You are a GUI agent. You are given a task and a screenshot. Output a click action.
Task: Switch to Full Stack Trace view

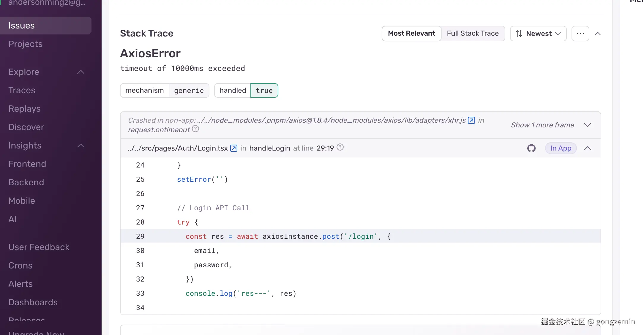pyautogui.click(x=473, y=34)
